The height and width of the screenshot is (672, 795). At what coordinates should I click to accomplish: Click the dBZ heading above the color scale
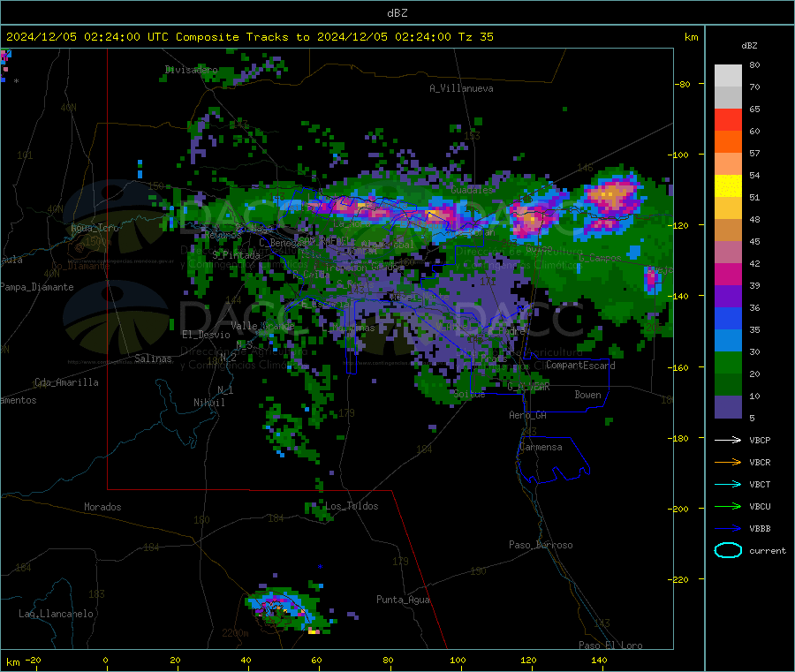(x=749, y=46)
